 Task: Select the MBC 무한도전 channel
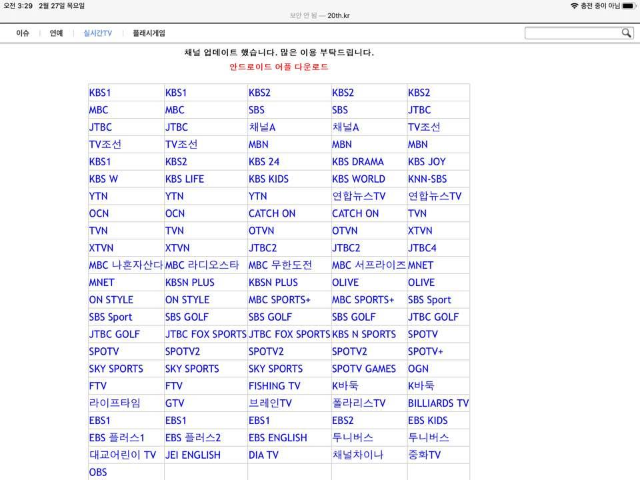pos(280,265)
